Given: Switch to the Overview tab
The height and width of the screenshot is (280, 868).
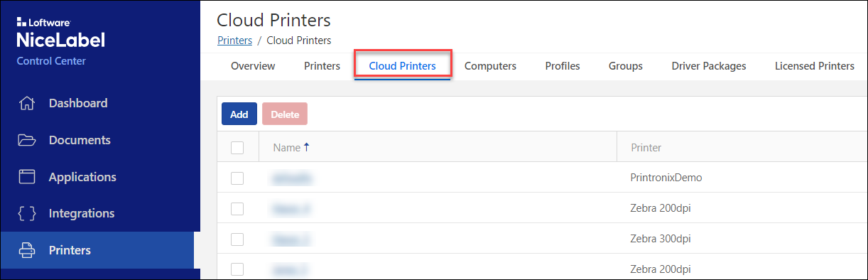Looking at the screenshot, I should point(253,66).
